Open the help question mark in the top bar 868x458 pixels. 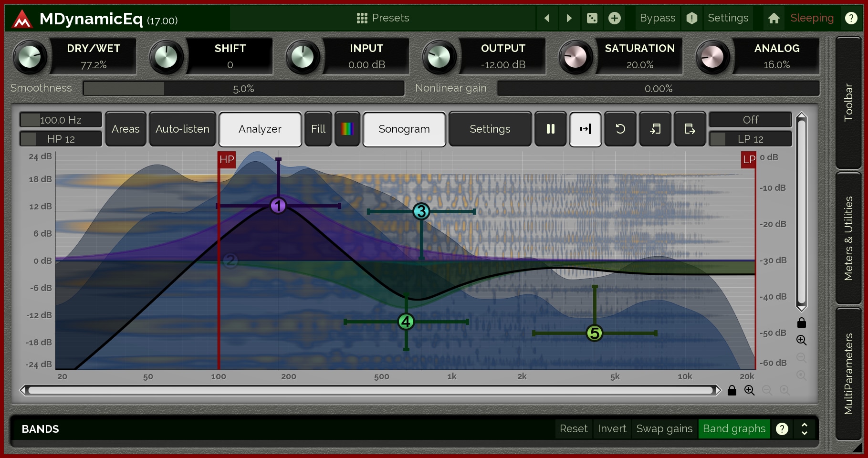pyautogui.click(x=851, y=18)
